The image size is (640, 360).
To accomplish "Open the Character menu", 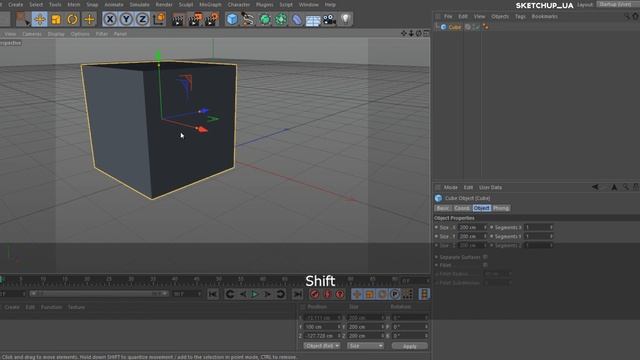I will point(239,4).
